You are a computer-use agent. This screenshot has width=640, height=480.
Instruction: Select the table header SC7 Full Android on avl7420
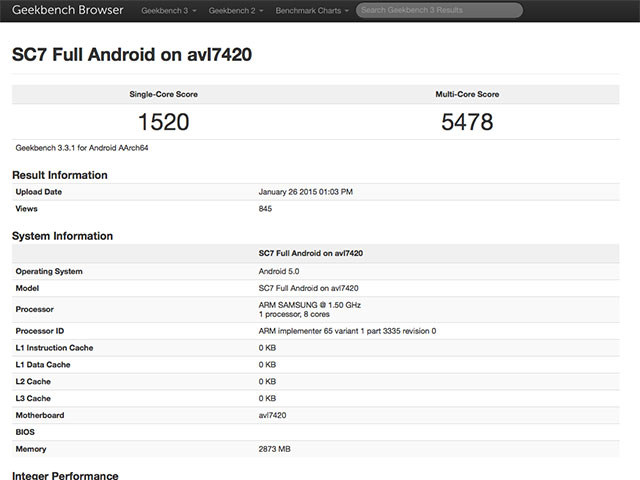pos(311,253)
